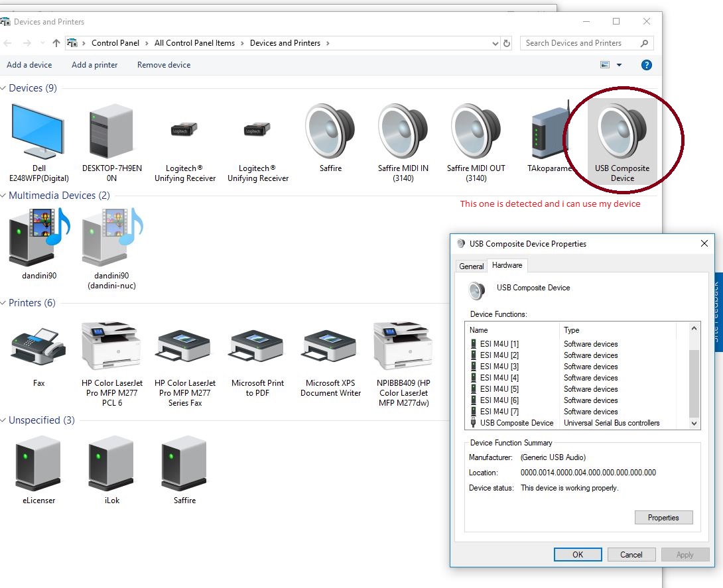Select the Fax printer icon
The height and width of the screenshot is (588, 723).
point(38,347)
